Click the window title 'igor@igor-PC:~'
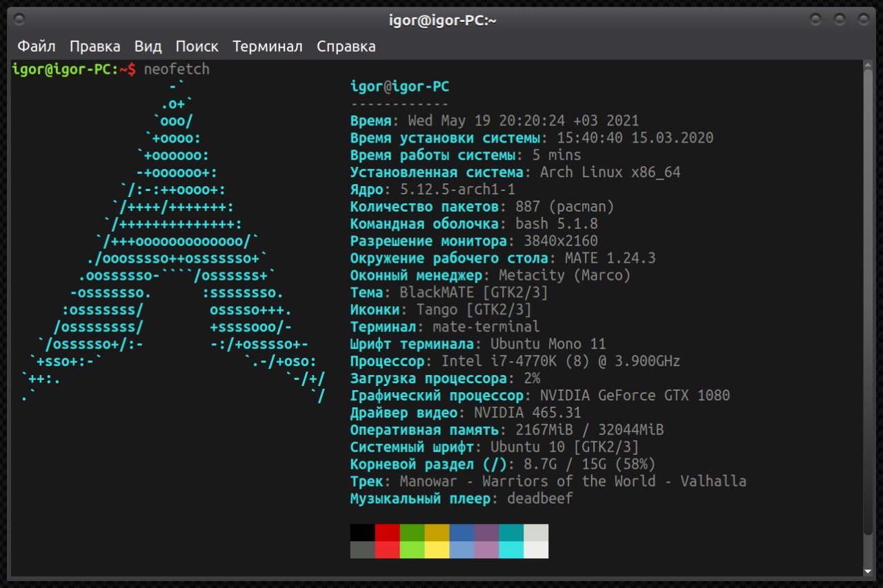The width and height of the screenshot is (883, 588). [442, 20]
